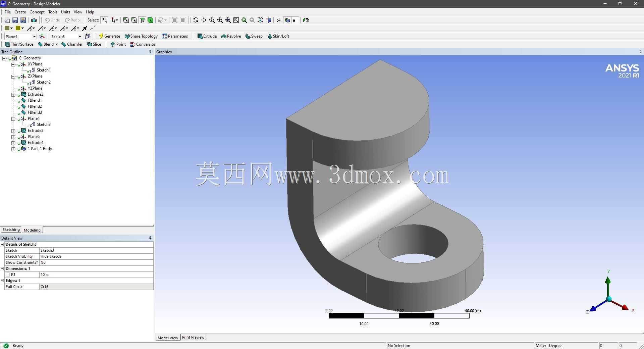
Task: Collapse the Dimensions: 1 section
Action: [x=2, y=268]
